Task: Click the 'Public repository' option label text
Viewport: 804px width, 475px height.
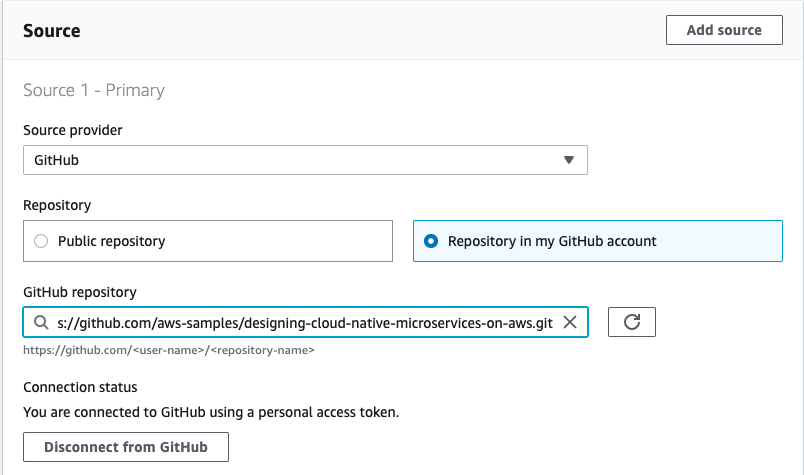Action: [112, 241]
